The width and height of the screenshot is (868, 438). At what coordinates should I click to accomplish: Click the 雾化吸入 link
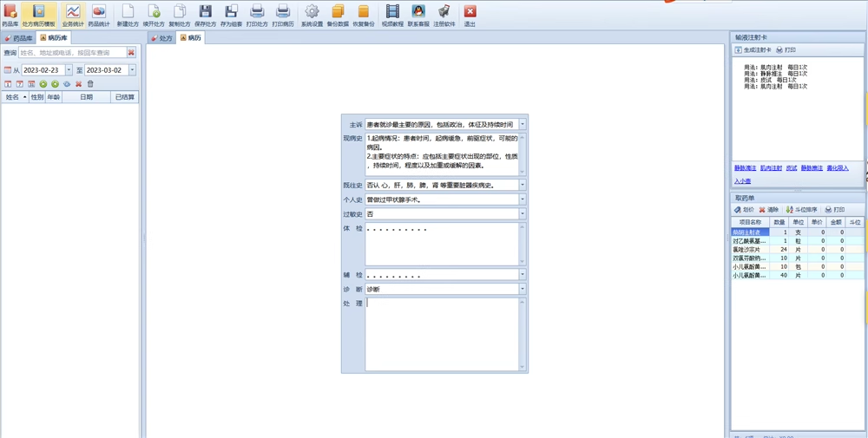tap(838, 167)
